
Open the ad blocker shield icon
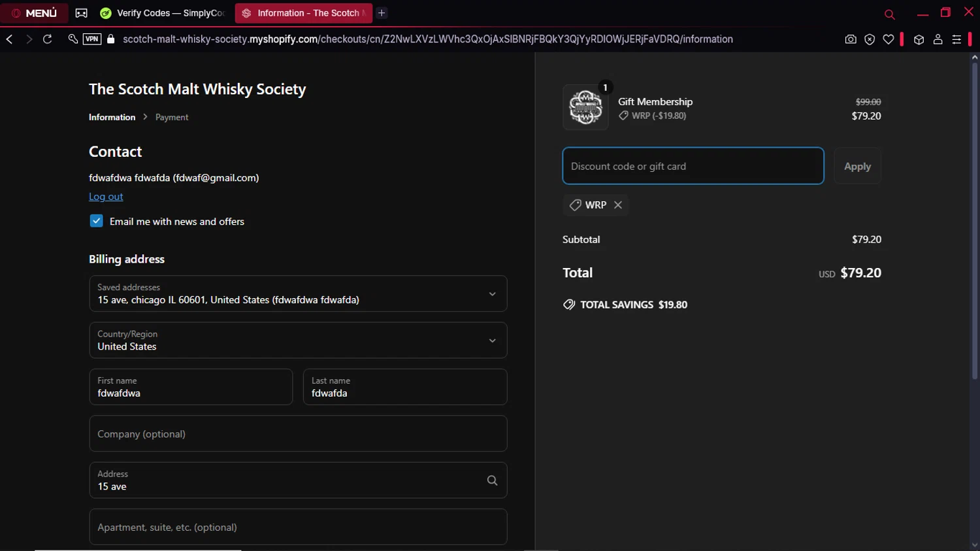click(x=870, y=39)
